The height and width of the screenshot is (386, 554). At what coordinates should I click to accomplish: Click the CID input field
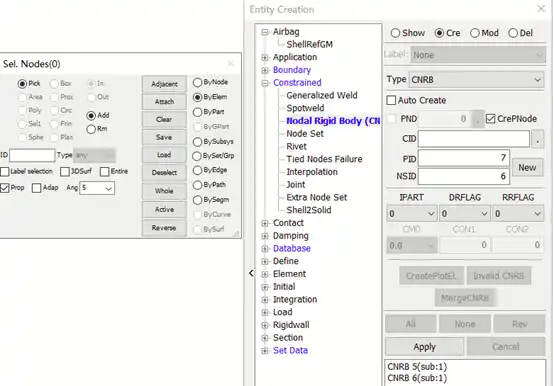(474, 139)
